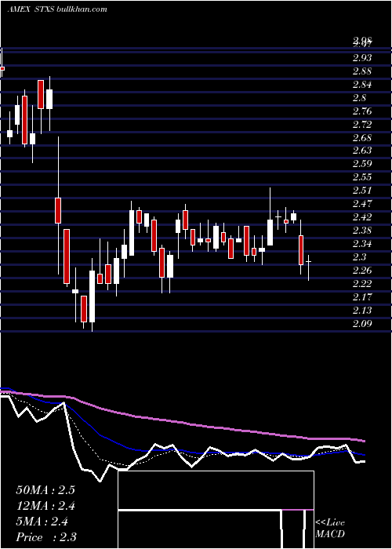Screen dimensions: 392x549
Task: Select the 2.8 price axis label
Action: [x=359, y=98]
